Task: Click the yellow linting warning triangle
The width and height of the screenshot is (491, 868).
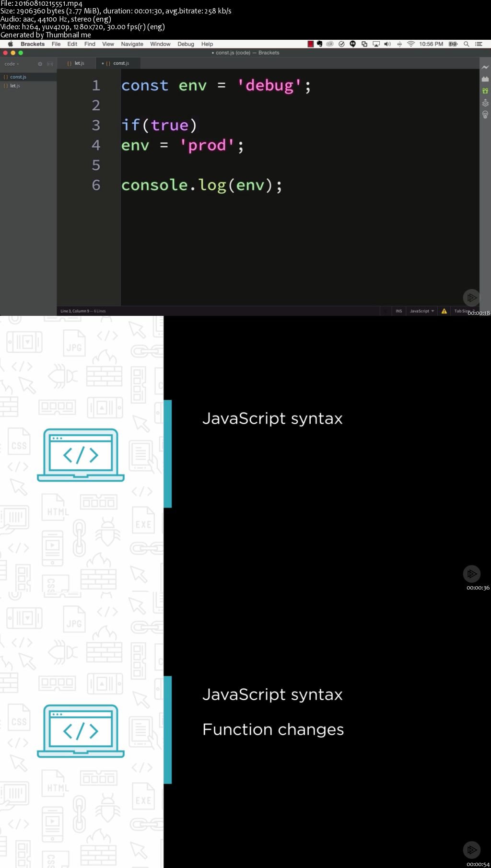Action: pyautogui.click(x=444, y=311)
